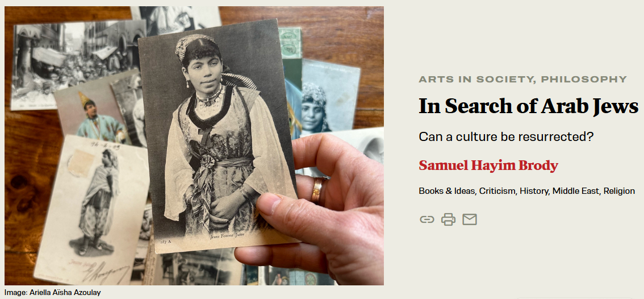Click the copy link icon

(x=426, y=219)
